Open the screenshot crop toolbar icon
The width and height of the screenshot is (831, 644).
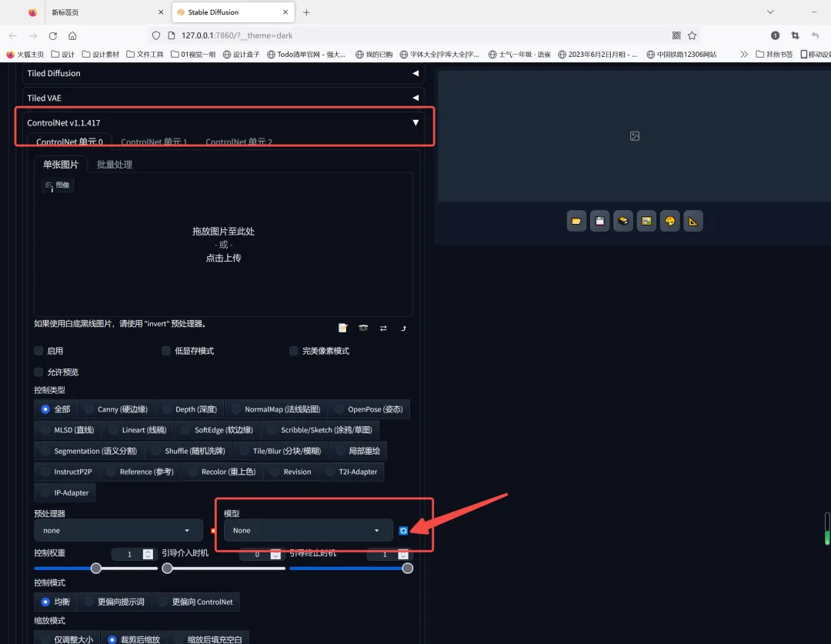pos(795,35)
